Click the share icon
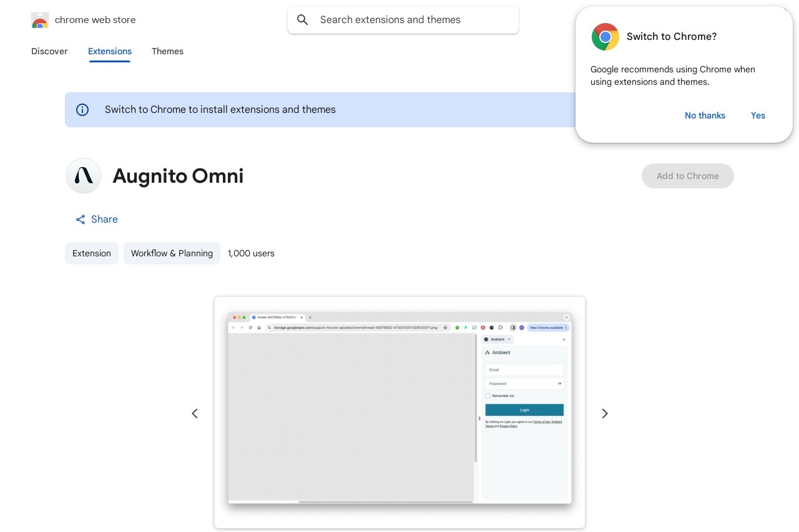 point(81,220)
